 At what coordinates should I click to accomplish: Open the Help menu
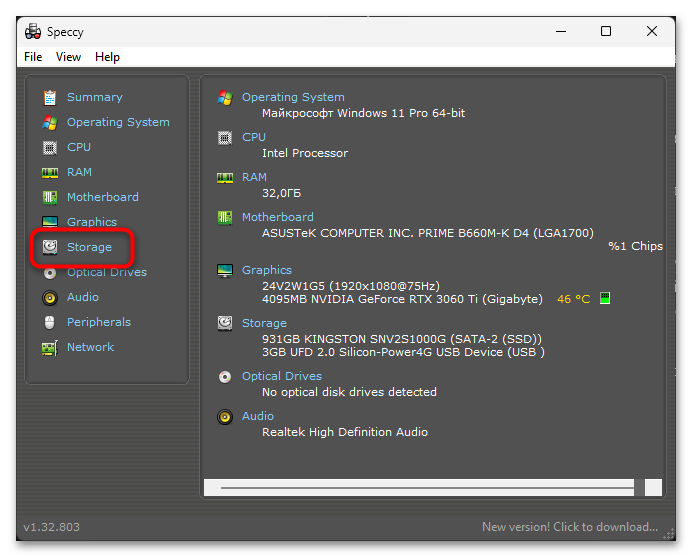(x=107, y=57)
